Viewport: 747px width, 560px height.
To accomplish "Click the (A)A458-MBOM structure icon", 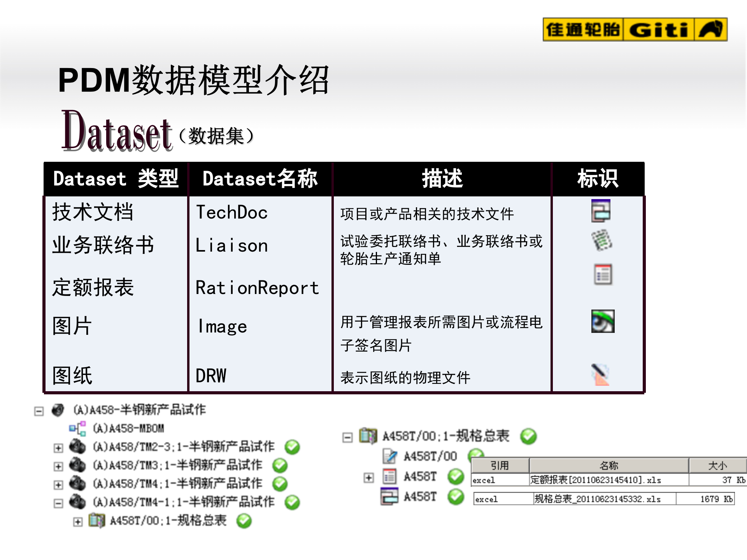I will point(78,429).
